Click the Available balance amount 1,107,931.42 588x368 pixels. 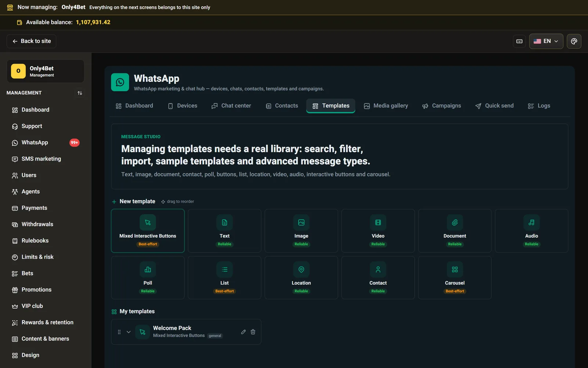pos(93,22)
